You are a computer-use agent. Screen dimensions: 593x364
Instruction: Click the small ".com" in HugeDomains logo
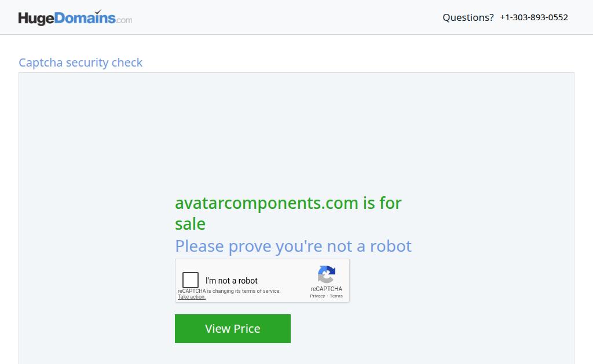tap(124, 21)
